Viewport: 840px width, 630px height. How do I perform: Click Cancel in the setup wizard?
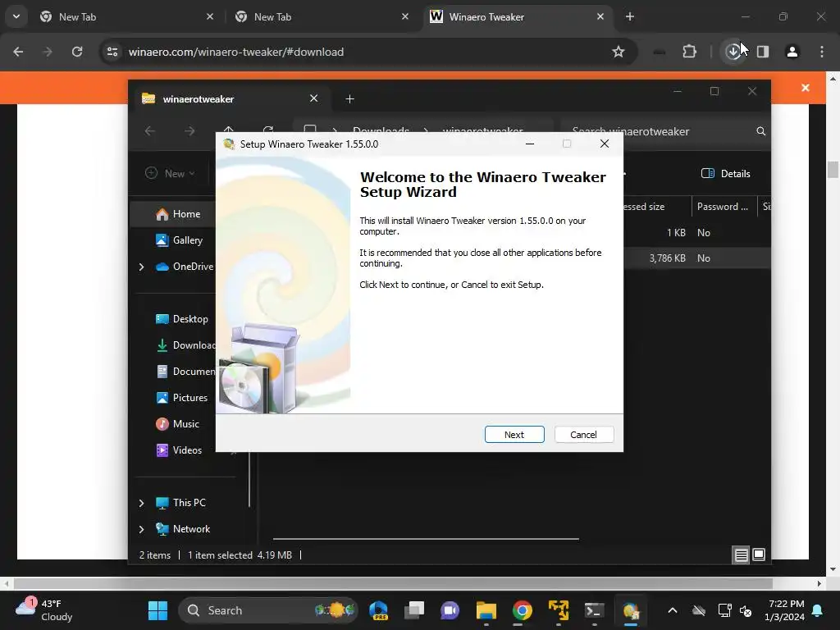(x=583, y=435)
